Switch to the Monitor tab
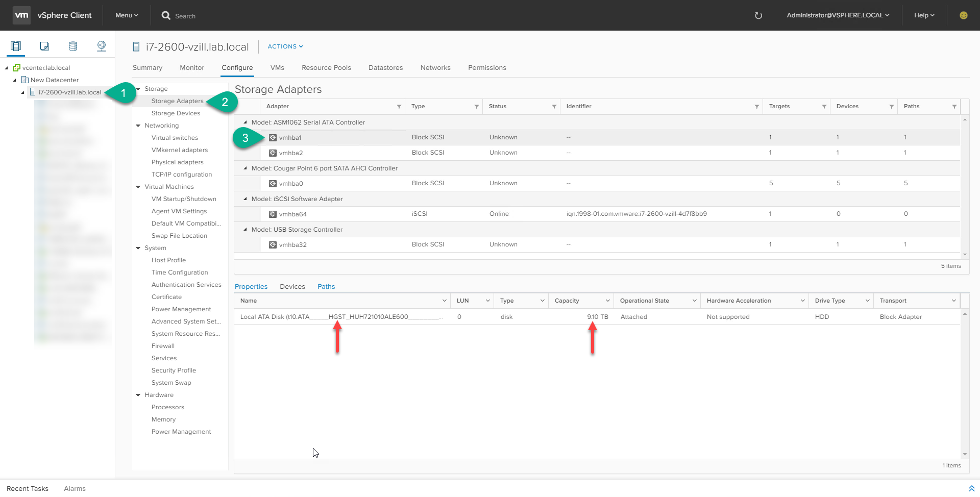The width and height of the screenshot is (980, 497). [192, 67]
